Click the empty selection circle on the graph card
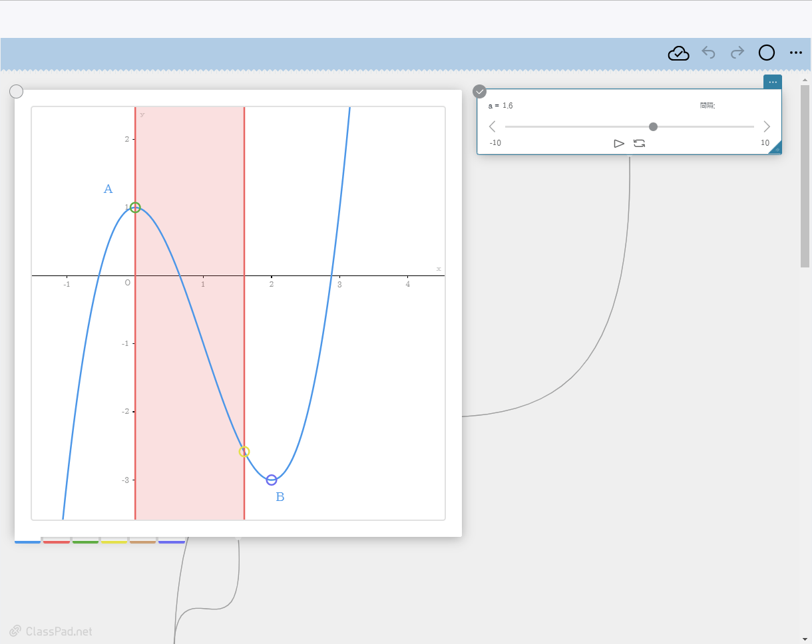Viewport: 812px width, 644px height. coord(16,91)
